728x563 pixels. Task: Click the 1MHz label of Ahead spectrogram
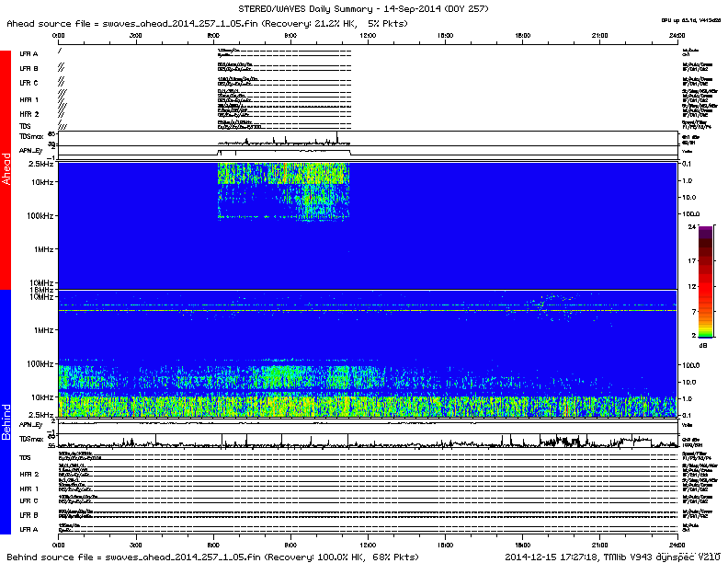[x=43, y=249]
